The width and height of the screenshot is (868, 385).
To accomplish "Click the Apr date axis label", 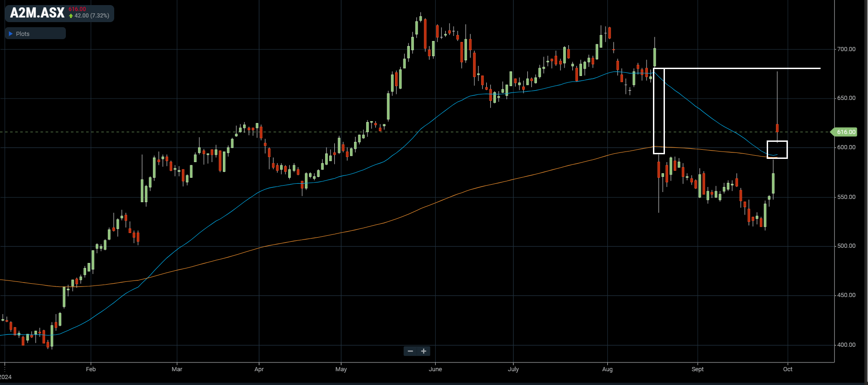I will [x=259, y=369].
